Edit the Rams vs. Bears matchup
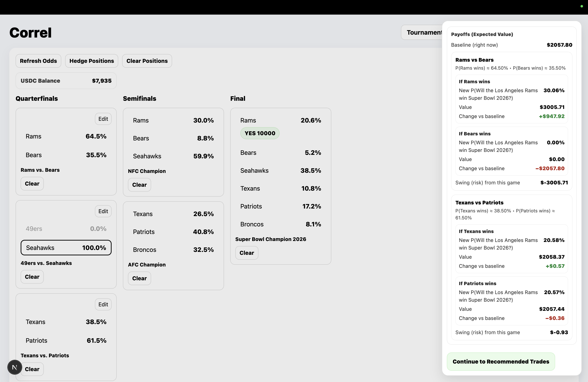This screenshot has width=588, height=382. (103, 119)
